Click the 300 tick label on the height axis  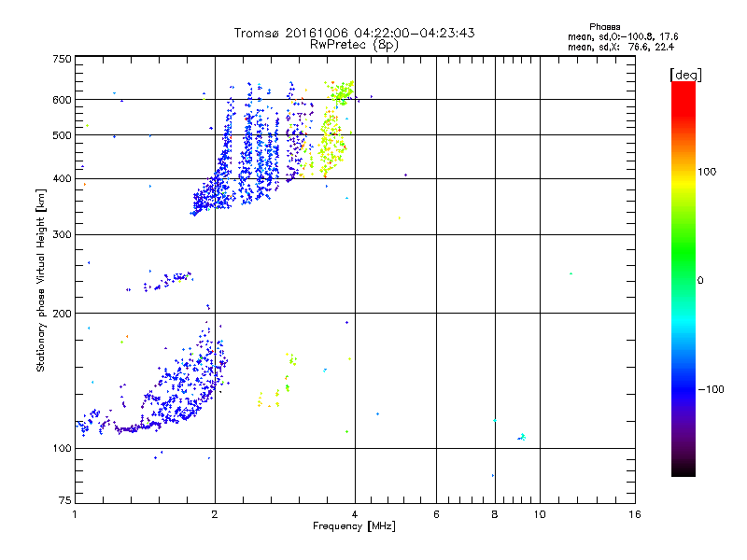click(x=62, y=235)
